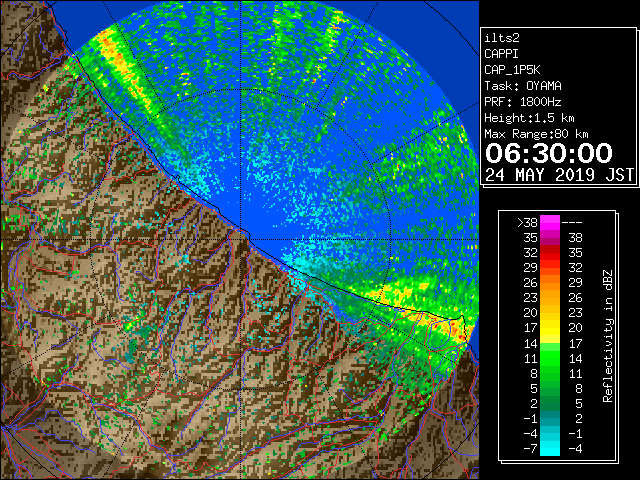Pick the cyan -7 dBZ legend color
The image size is (640, 480).
550,449
